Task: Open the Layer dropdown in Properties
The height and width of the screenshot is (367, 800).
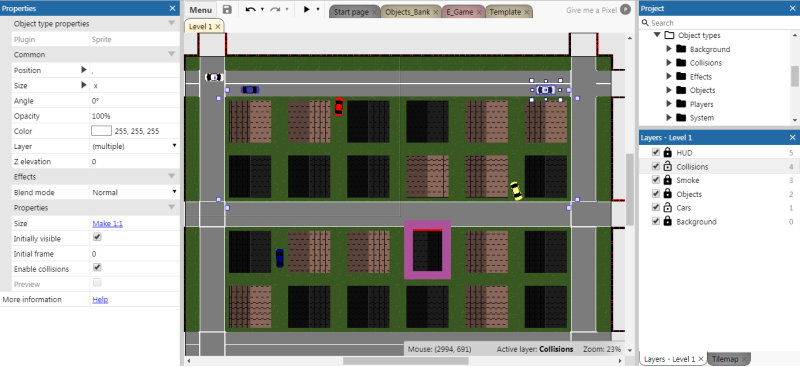Action: pyautogui.click(x=135, y=146)
